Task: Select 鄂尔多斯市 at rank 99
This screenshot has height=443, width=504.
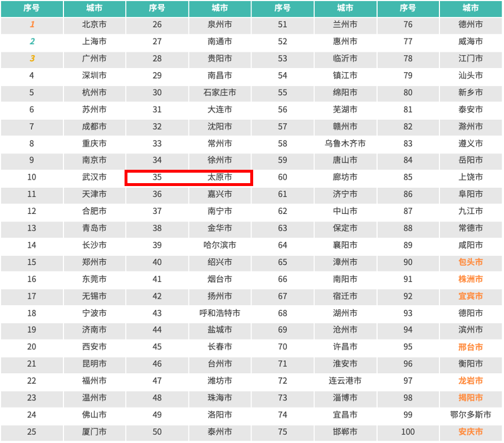Action: (x=470, y=415)
